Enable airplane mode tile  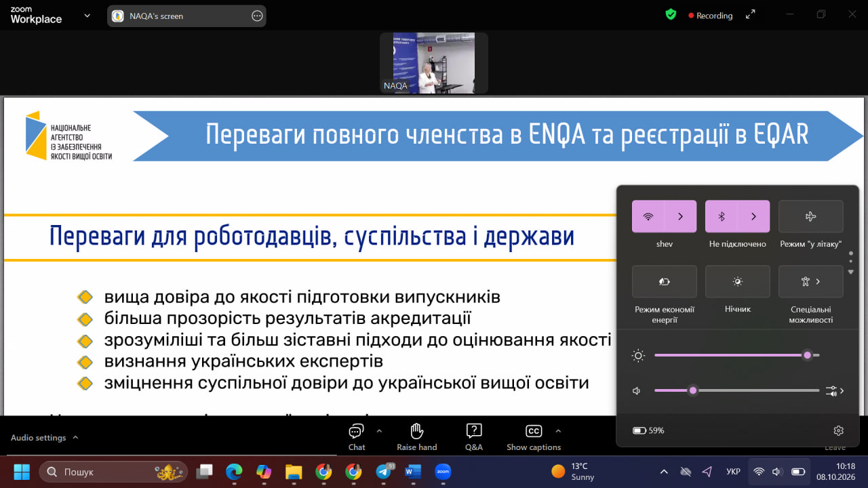tap(811, 216)
